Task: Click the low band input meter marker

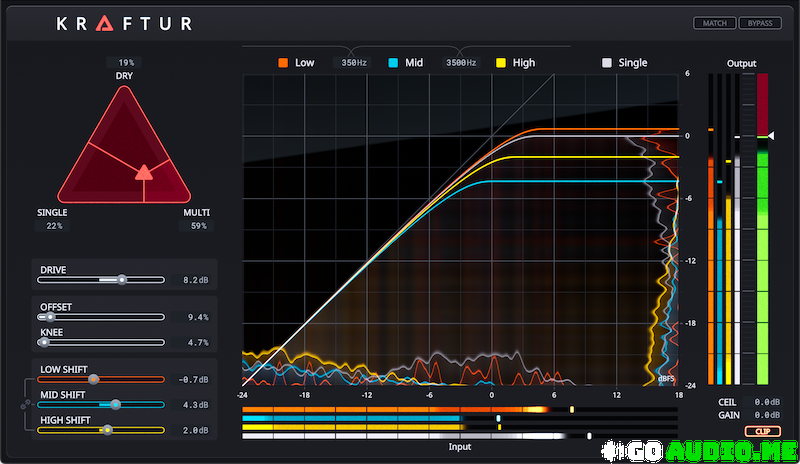Action: (x=572, y=409)
